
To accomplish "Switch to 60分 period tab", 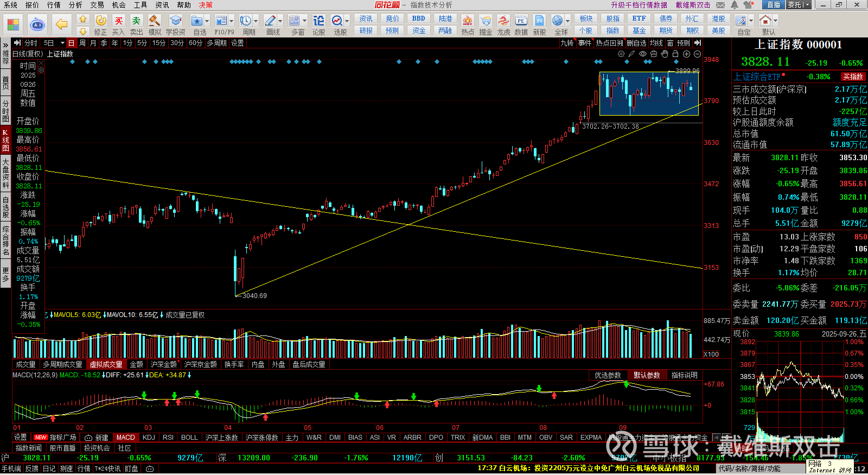I will click(x=195, y=43).
